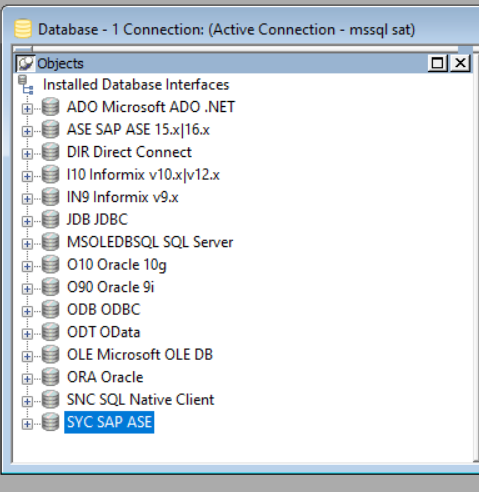Click the ASE SAP ASE database icon

[x=51, y=129]
